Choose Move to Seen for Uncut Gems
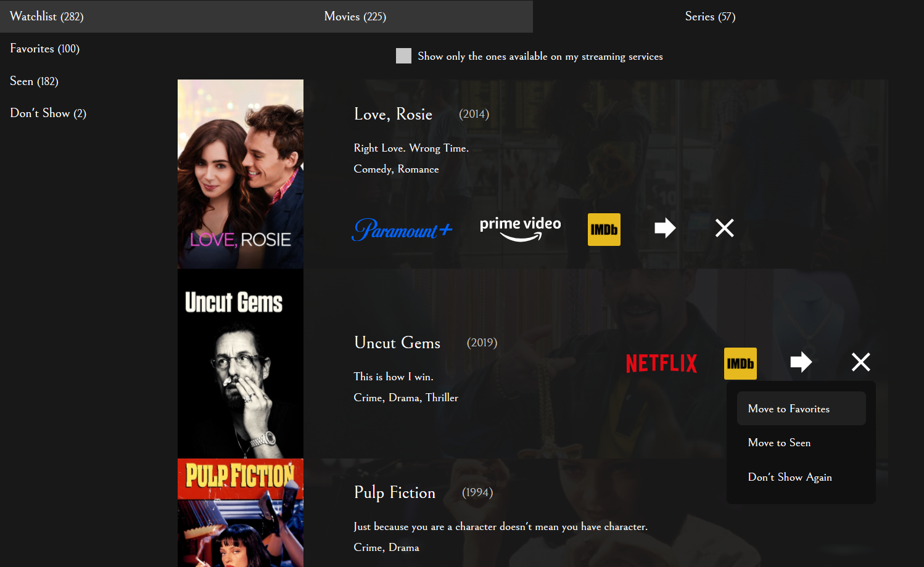924x567 pixels. [x=779, y=443]
